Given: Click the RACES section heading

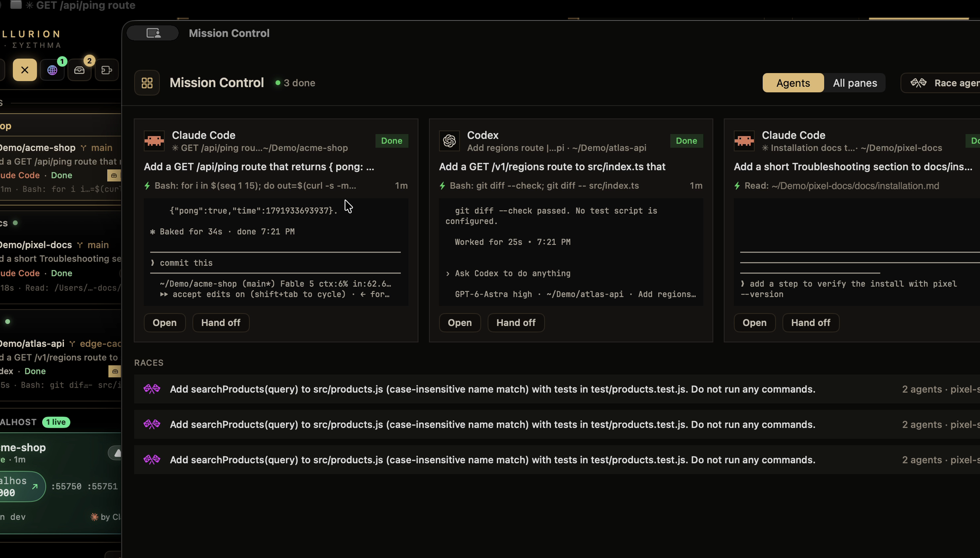Looking at the screenshot, I should point(149,363).
